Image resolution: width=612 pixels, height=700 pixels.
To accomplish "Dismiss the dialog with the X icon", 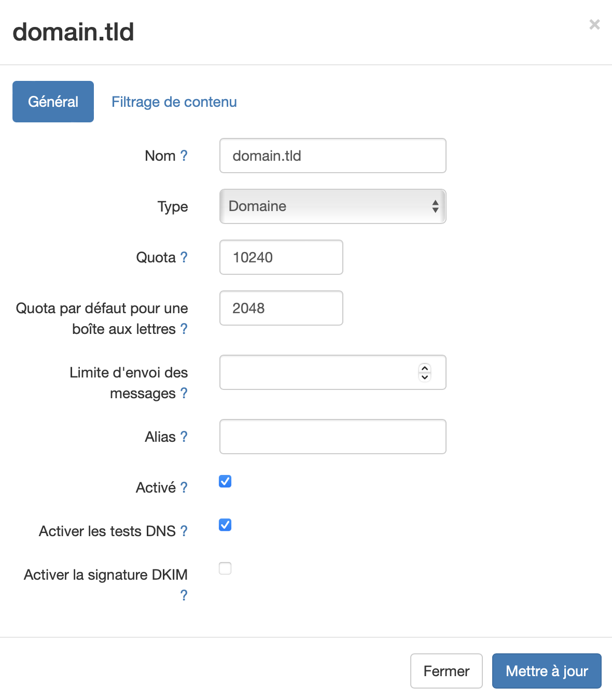I will click(x=594, y=24).
